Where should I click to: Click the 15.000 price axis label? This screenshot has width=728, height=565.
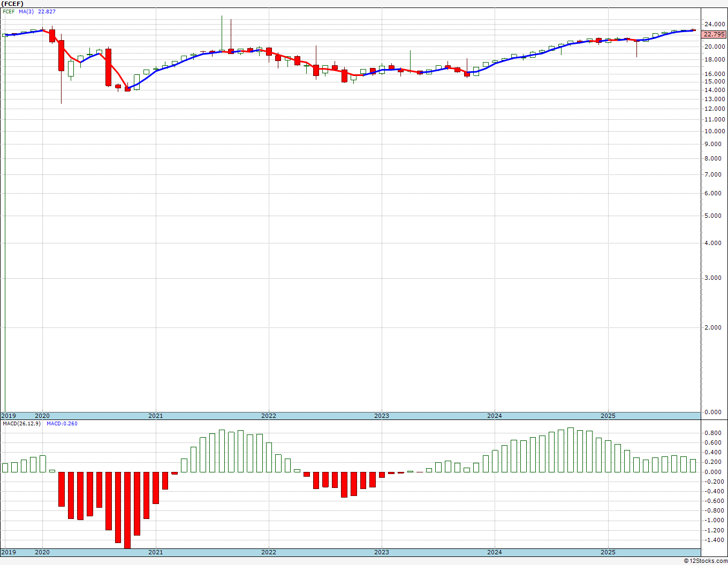715,82
